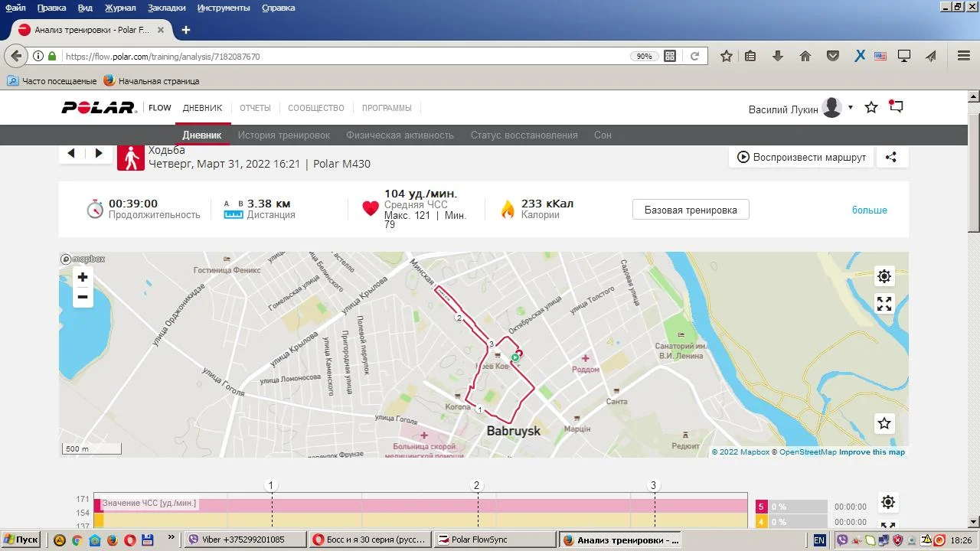Click the Базовая тренировка button

[x=691, y=210]
